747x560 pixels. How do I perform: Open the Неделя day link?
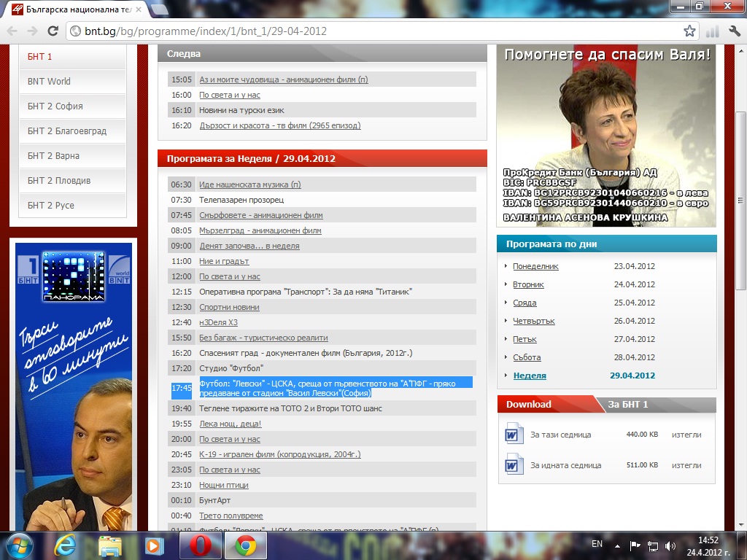530,376
